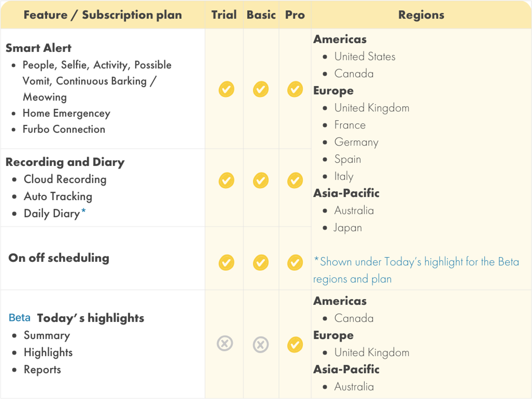
Task: Click the Trial column header
Action: (224, 15)
